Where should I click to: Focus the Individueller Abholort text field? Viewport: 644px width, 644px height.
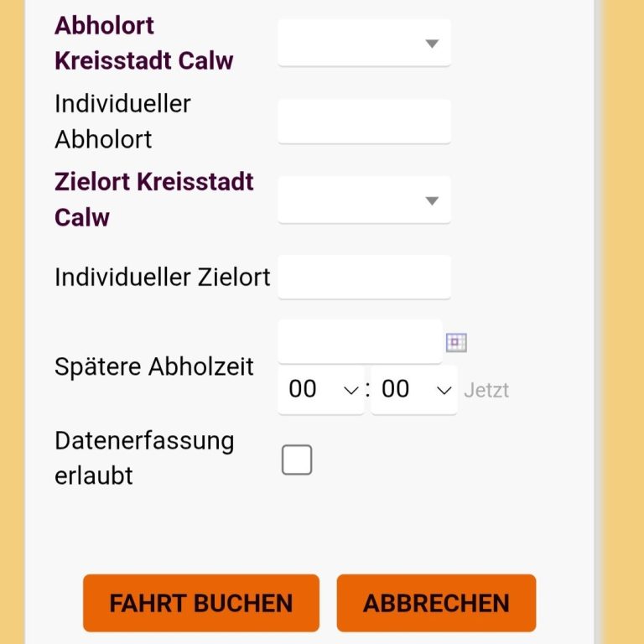pyautogui.click(x=364, y=122)
